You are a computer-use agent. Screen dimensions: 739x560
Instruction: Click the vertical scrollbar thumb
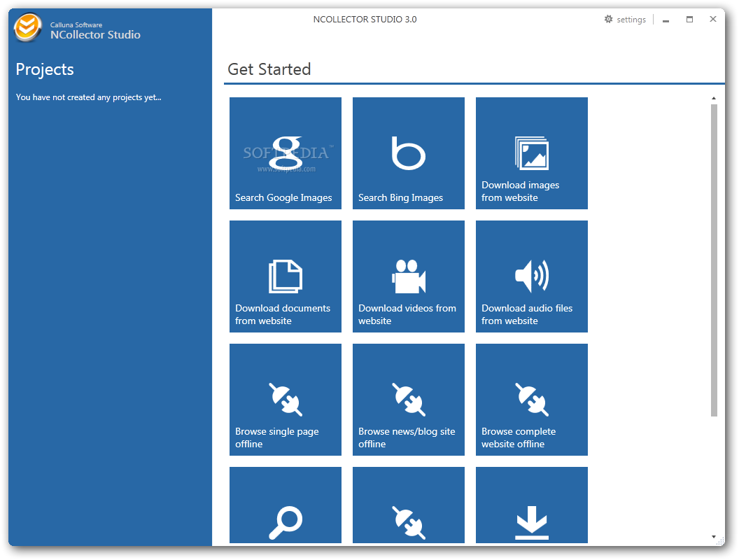(714, 260)
